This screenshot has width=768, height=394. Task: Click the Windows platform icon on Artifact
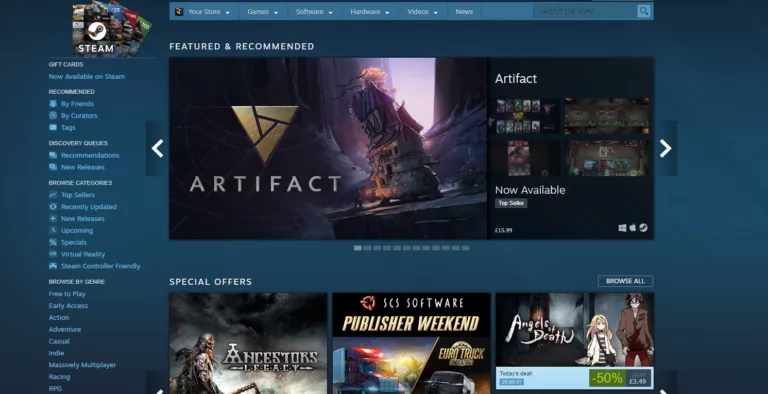pos(622,228)
